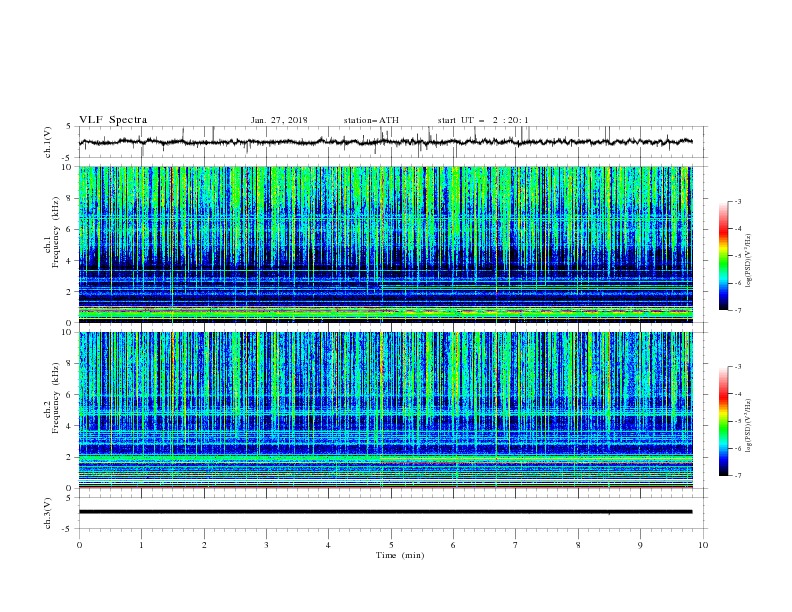792x612 pixels.
Task: Click the ch.1 Frequency (kHz) axis label
Action: point(52,232)
